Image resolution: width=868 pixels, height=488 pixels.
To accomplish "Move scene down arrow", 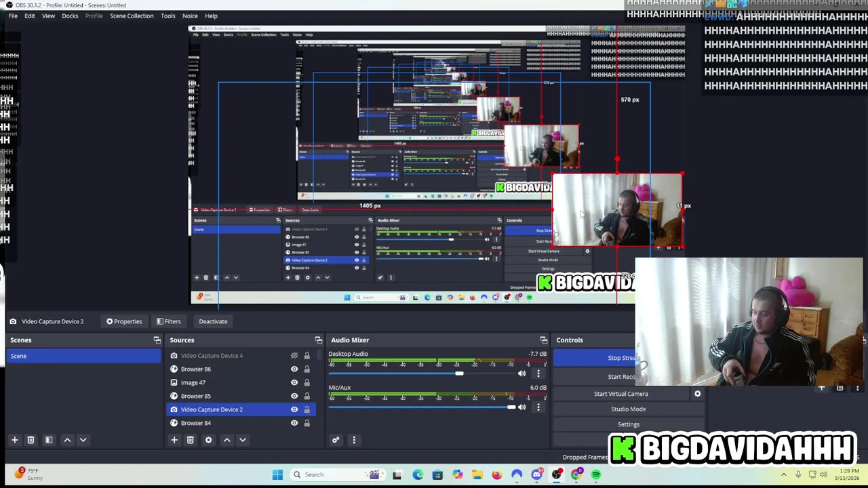I will click(83, 440).
